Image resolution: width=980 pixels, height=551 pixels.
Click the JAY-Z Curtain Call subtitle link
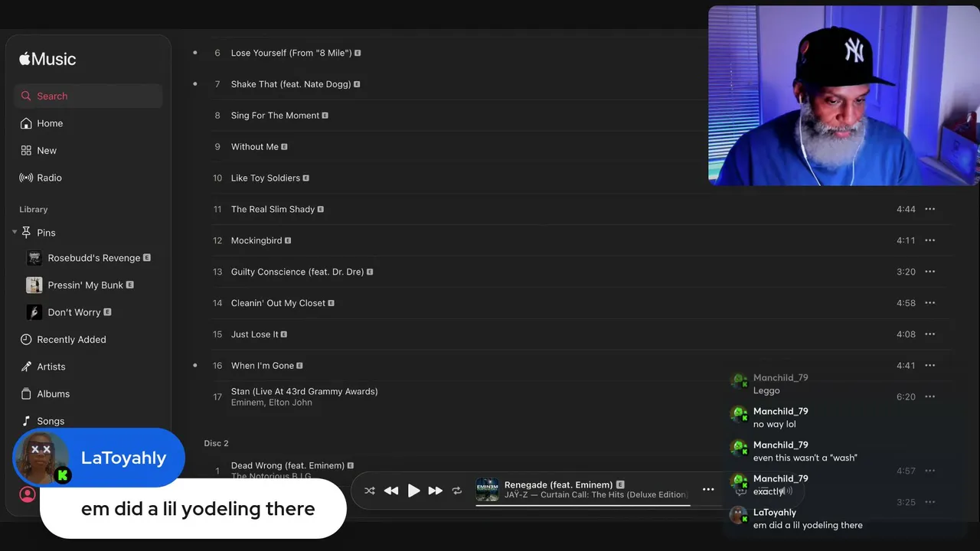pos(596,495)
